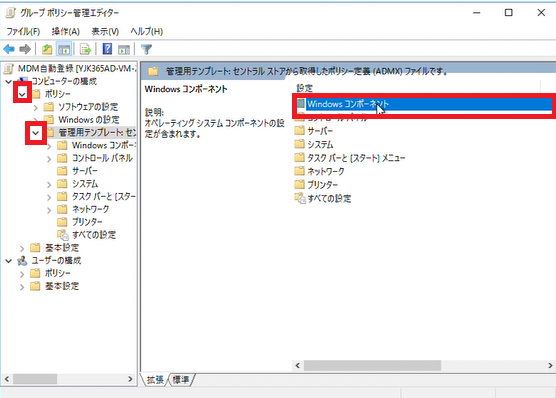Expand 基本設定 under コンピューターの構成
The image size is (556, 398).
[22, 248]
